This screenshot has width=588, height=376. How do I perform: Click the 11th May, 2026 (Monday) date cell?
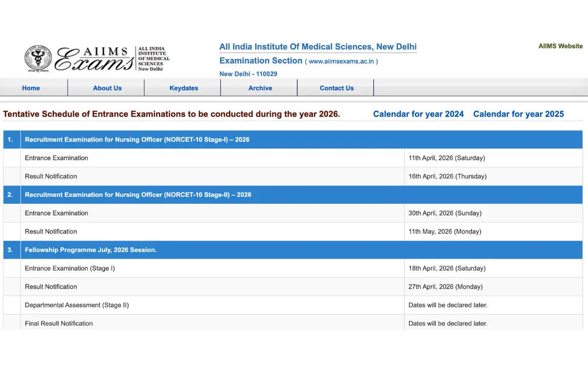point(493,232)
